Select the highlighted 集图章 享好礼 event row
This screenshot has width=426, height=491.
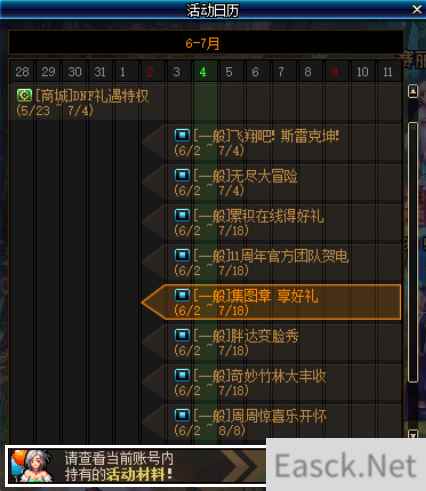271,302
